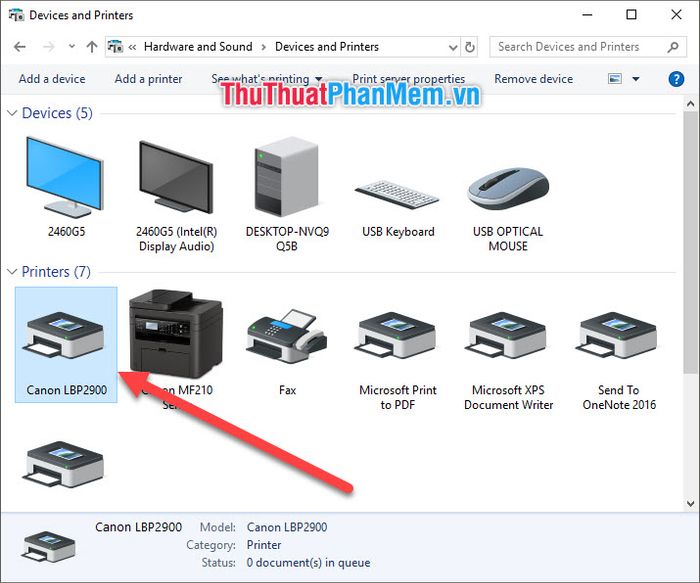The width and height of the screenshot is (700, 583).
Task: Click the 0 document(s) in queue status
Action: (x=308, y=563)
